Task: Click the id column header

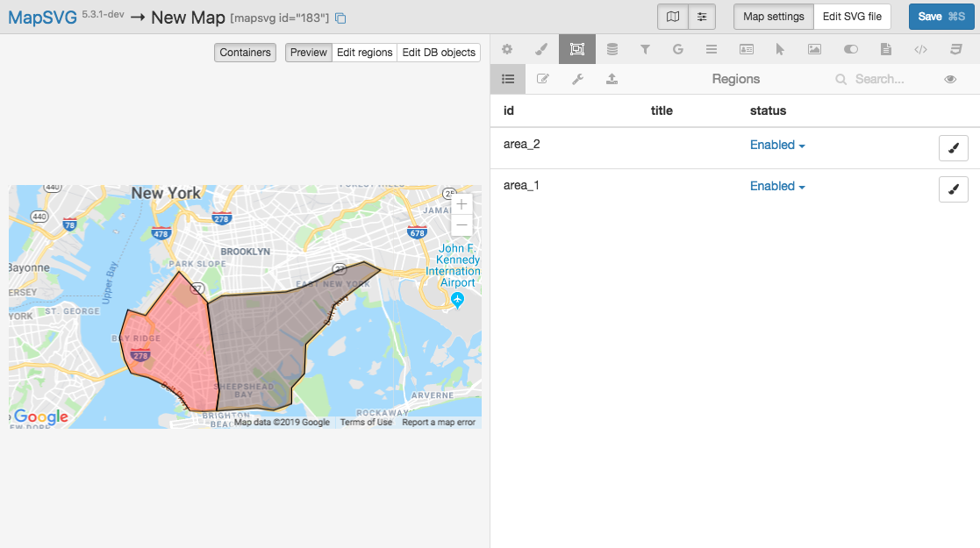Action: pyautogui.click(x=509, y=110)
